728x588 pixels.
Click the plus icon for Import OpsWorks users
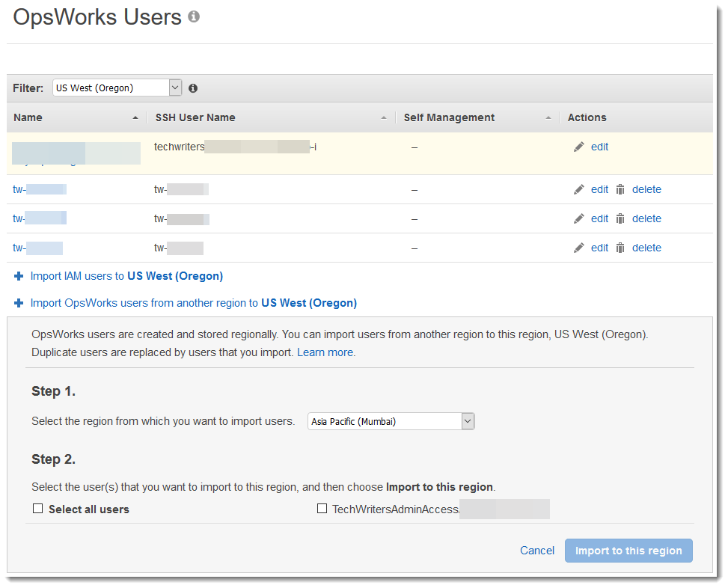pyautogui.click(x=19, y=303)
